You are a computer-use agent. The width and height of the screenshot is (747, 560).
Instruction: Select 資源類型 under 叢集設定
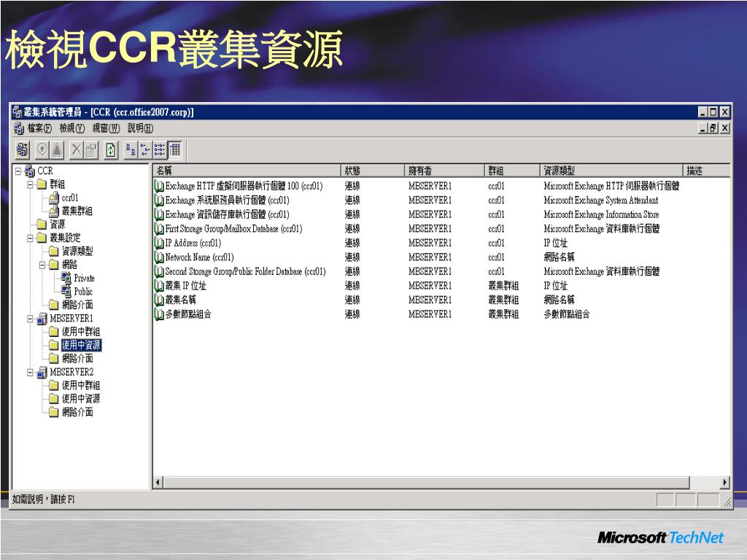(x=77, y=251)
